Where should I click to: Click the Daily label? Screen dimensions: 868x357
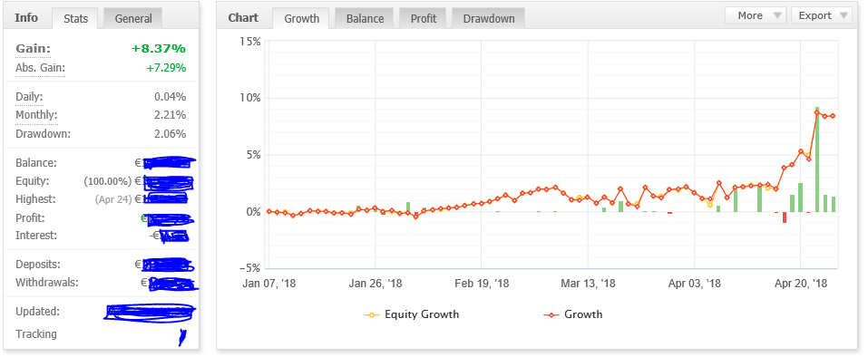(x=29, y=97)
